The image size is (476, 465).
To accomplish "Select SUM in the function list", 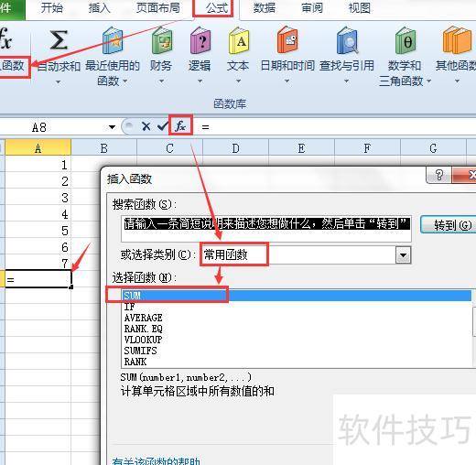I will [x=297, y=296].
